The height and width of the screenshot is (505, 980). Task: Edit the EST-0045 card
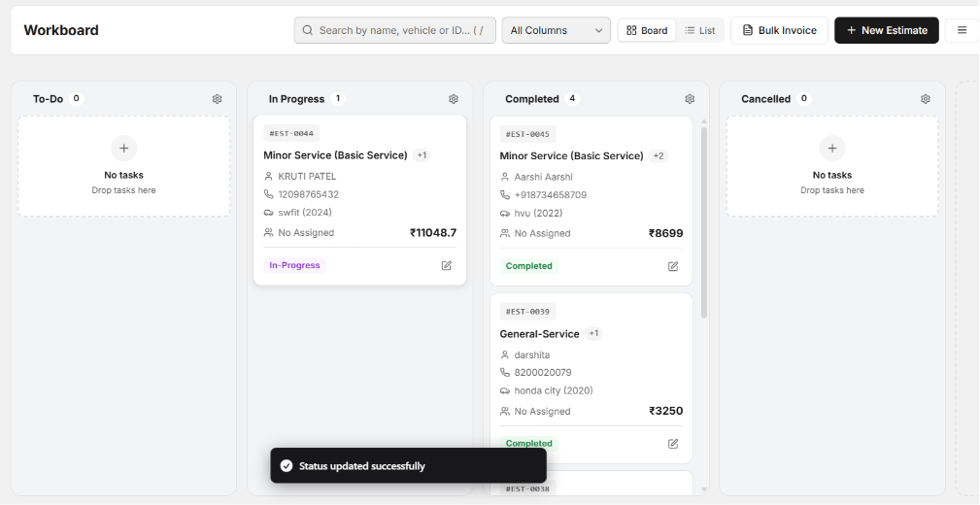(673, 266)
